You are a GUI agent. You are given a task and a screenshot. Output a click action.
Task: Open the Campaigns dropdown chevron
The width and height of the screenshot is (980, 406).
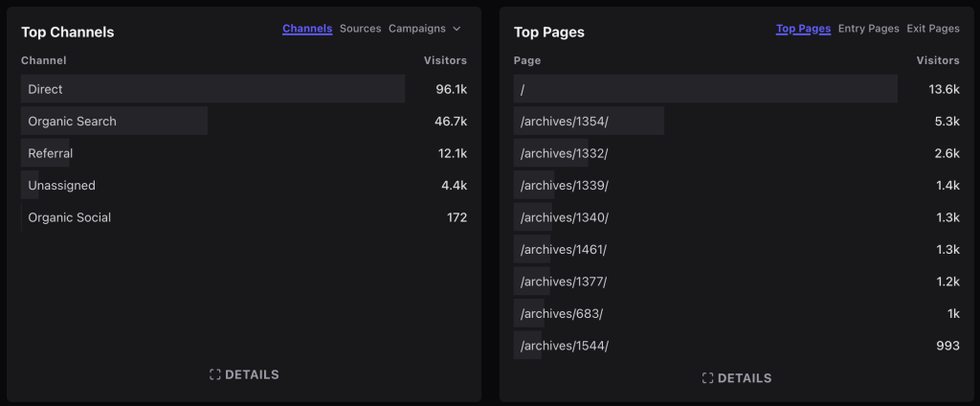457,29
